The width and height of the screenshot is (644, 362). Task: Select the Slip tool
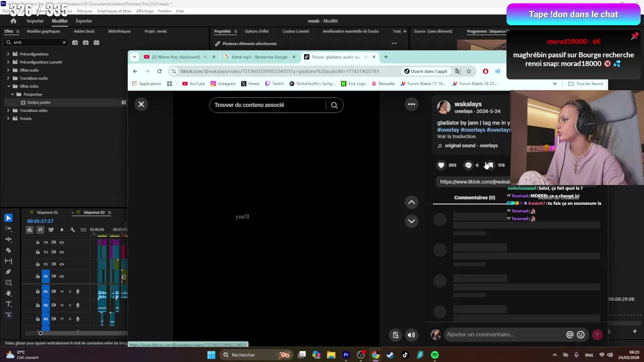point(8,261)
